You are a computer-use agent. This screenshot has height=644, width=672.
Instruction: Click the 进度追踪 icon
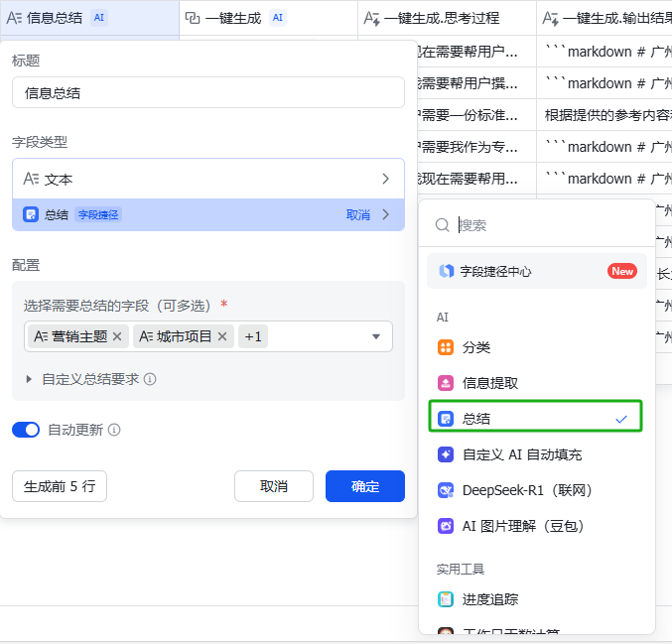click(446, 599)
